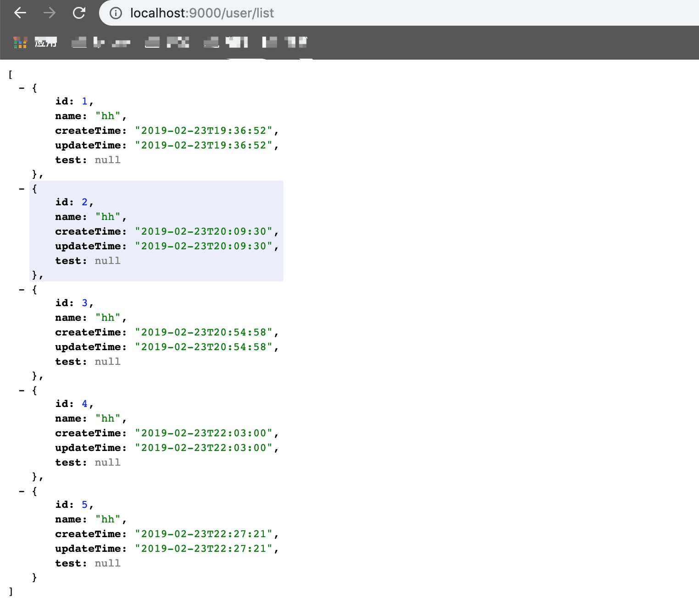Reload the user list page
The height and width of the screenshot is (616, 699).
click(79, 13)
